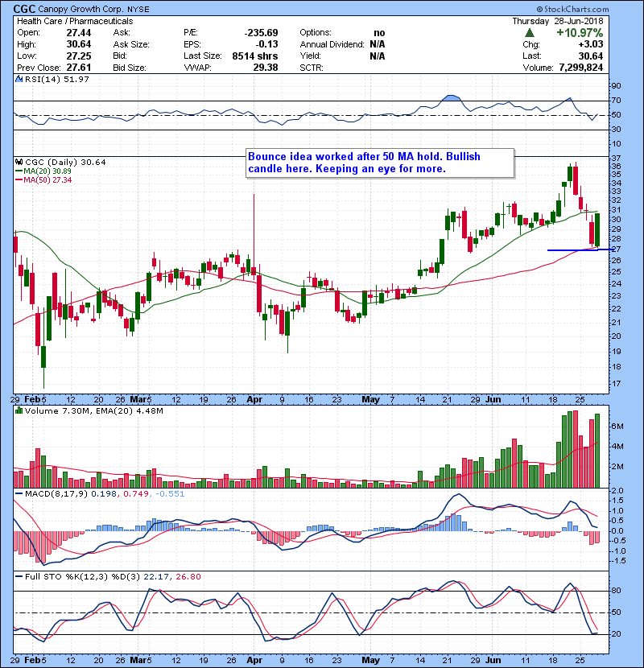Click the CGC (Daily) 30.64 legend
The width and height of the screenshot is (644, 668).
pos(65,163)
